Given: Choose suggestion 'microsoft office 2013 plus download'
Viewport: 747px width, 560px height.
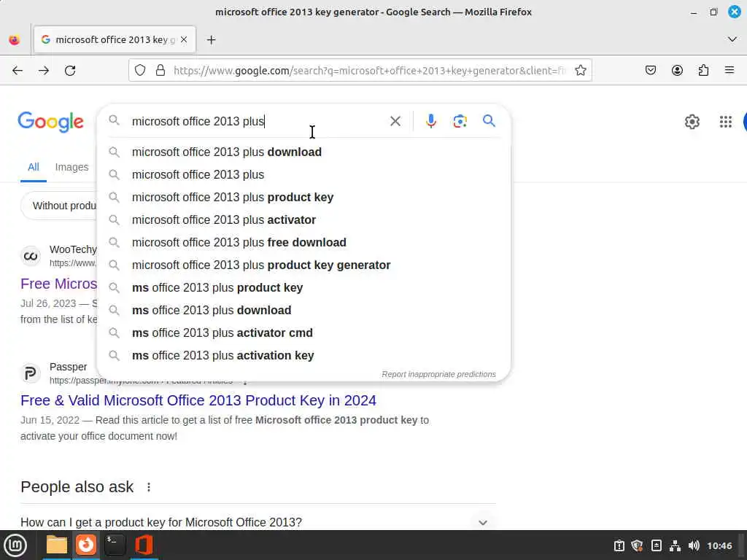Looking at the screenshot, I should click(303, 152).
